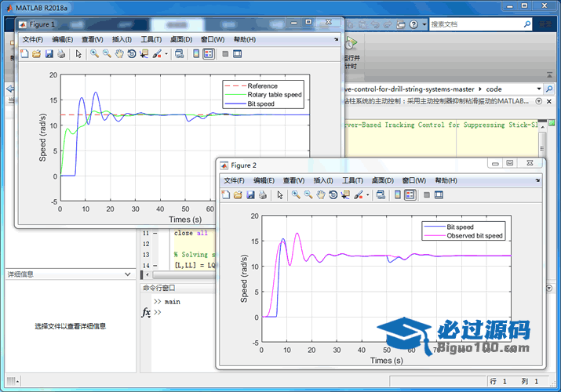Select Edit Plot arrow tool in Figure 1

coord(78,54)
